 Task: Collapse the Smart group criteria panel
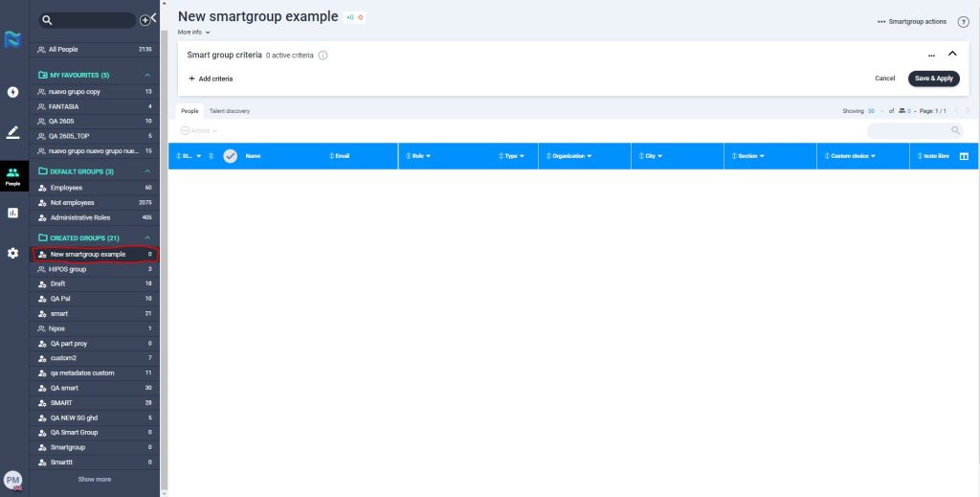point(952,55)
